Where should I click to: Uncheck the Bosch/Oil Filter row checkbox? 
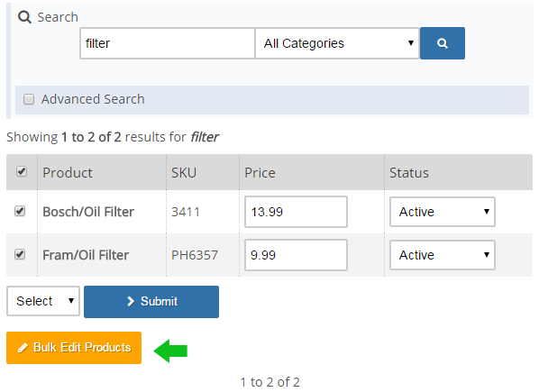click(x=20, y=211)
